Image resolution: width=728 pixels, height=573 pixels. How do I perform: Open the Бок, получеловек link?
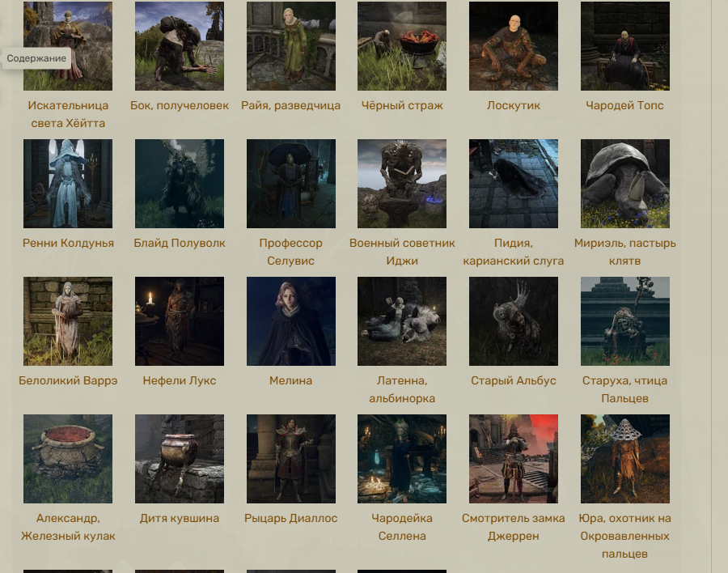pos(180,105)
